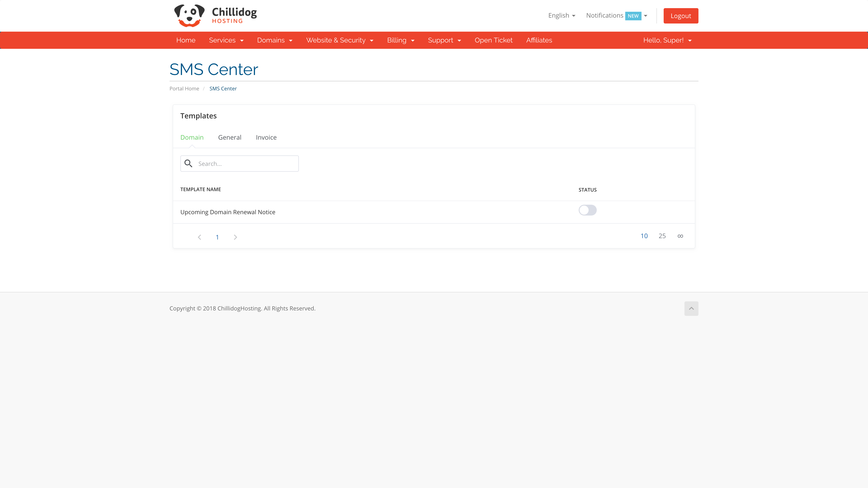Follow the Portal Home breadcrumb link
This screenshot has height=488, width=868.
pos(184,89)
